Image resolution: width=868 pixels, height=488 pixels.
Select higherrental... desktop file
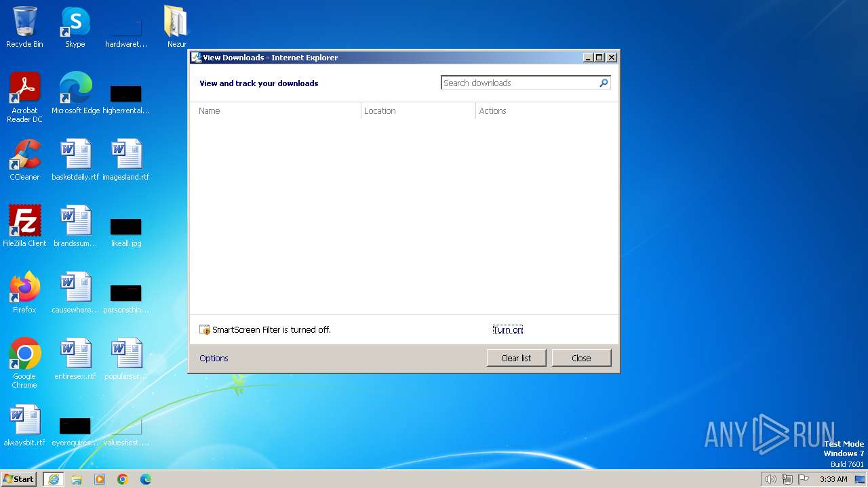click(x=126, y=98)
